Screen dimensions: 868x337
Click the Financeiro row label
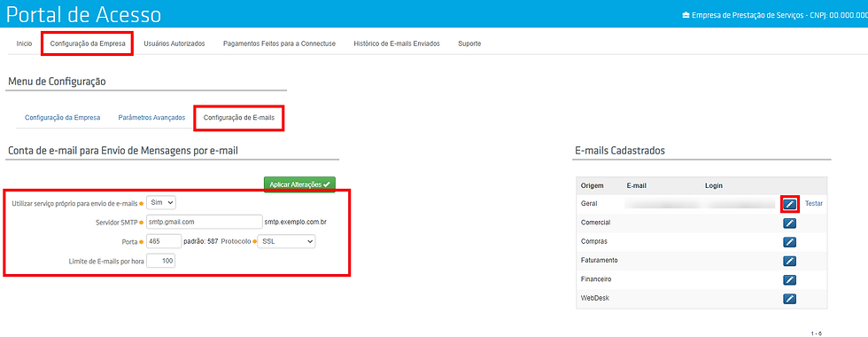(596, 278)
